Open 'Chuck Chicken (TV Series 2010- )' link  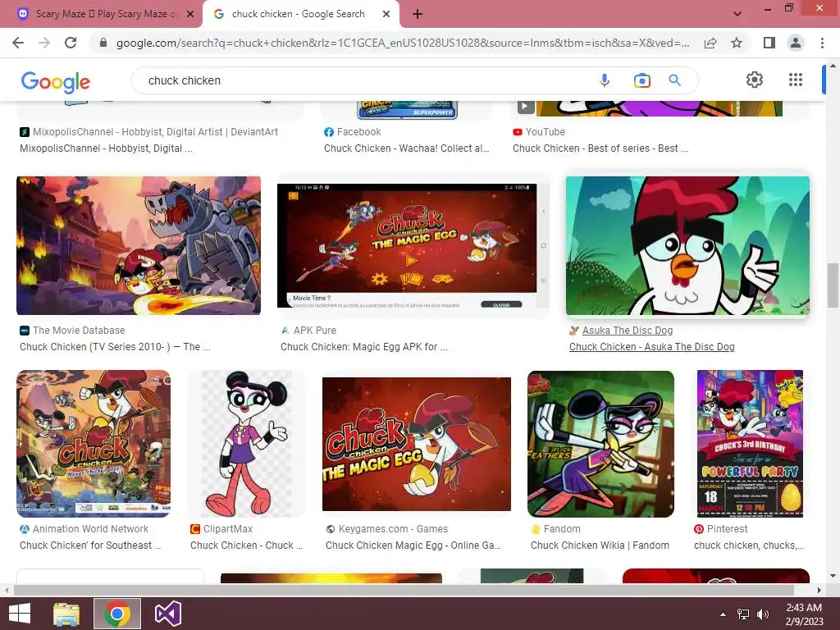115,347
